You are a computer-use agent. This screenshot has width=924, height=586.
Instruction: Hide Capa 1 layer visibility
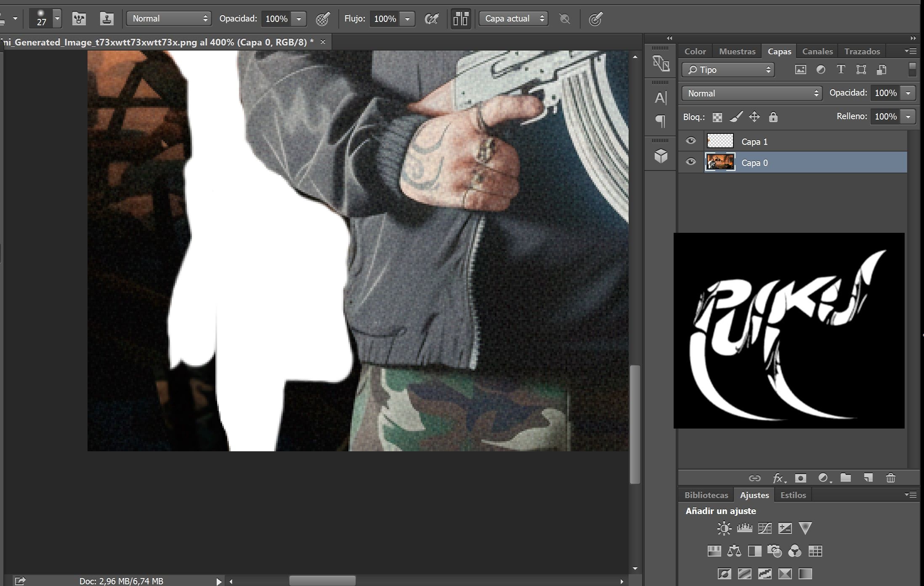point(690,141)
